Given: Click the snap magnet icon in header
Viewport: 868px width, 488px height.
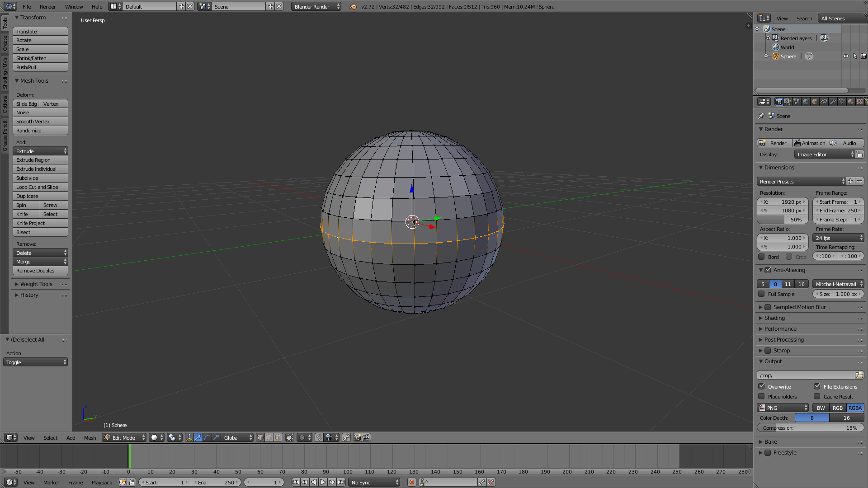Looking at the screenshot, I should click(x=319, y=437).
